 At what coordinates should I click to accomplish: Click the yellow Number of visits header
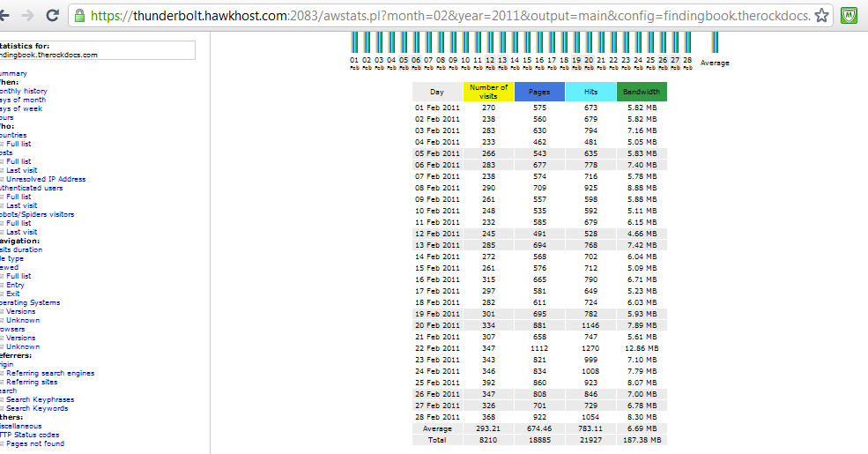pos(488,92)
